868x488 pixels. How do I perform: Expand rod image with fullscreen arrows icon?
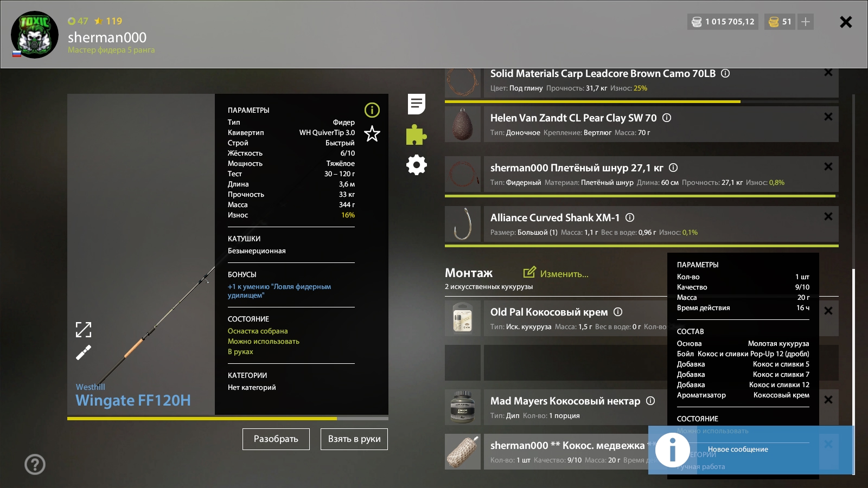click(x=84, y=329)
